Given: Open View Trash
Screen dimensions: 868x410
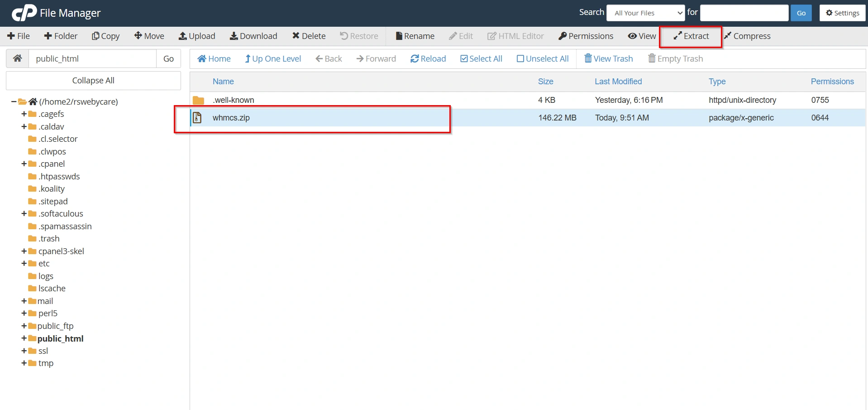Looking at the screenshot, I should point(609,58).
